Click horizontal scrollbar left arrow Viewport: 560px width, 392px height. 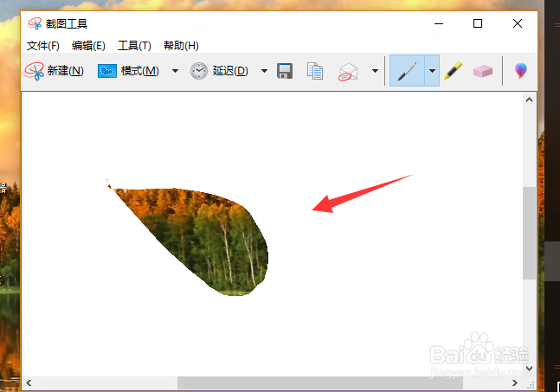coord(29,383)
